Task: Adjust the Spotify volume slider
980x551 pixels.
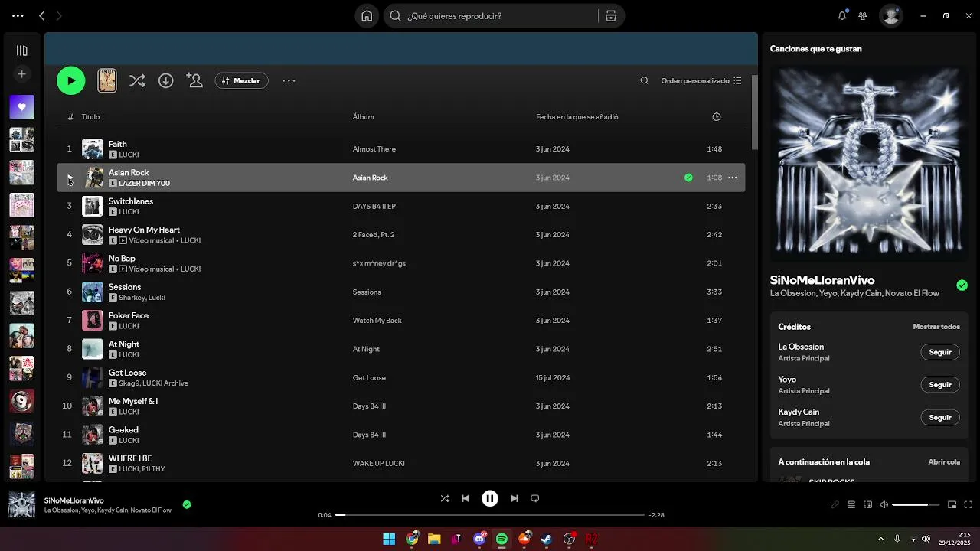Action: coord(916,504)
